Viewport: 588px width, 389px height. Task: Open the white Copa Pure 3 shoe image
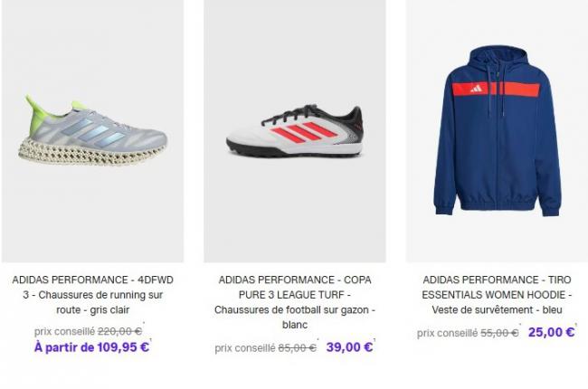(295, 131)
